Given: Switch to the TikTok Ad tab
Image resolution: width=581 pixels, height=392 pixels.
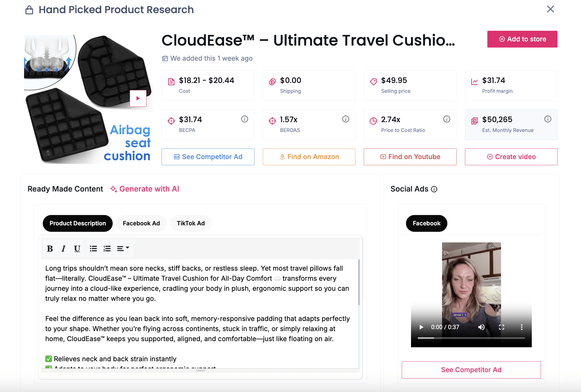Looking at the screenshot, I should [x=191, y=223].
